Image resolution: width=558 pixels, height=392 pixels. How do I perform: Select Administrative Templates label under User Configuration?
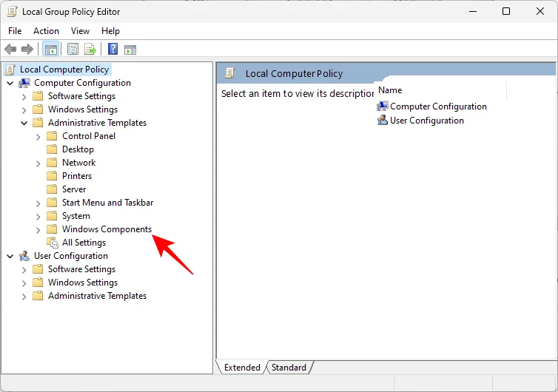97,296
